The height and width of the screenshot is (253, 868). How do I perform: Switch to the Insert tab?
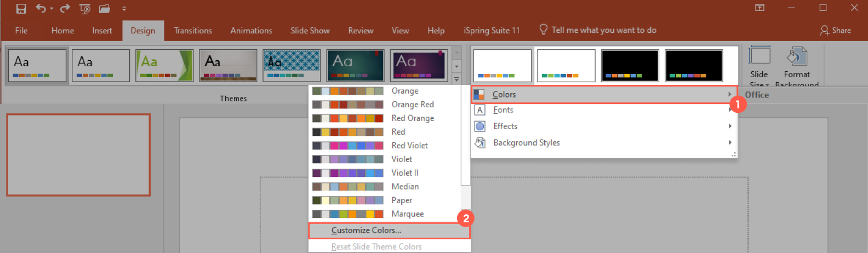pos(102,31)
